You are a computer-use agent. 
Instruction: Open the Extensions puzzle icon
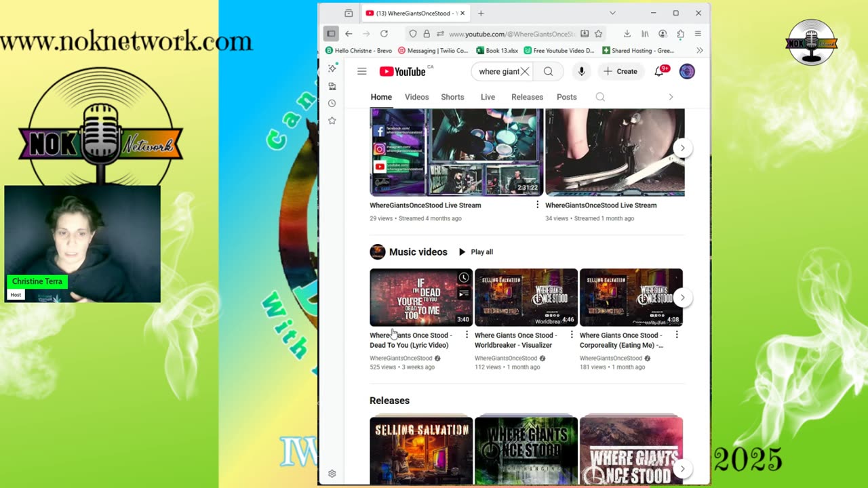[680, 33]
